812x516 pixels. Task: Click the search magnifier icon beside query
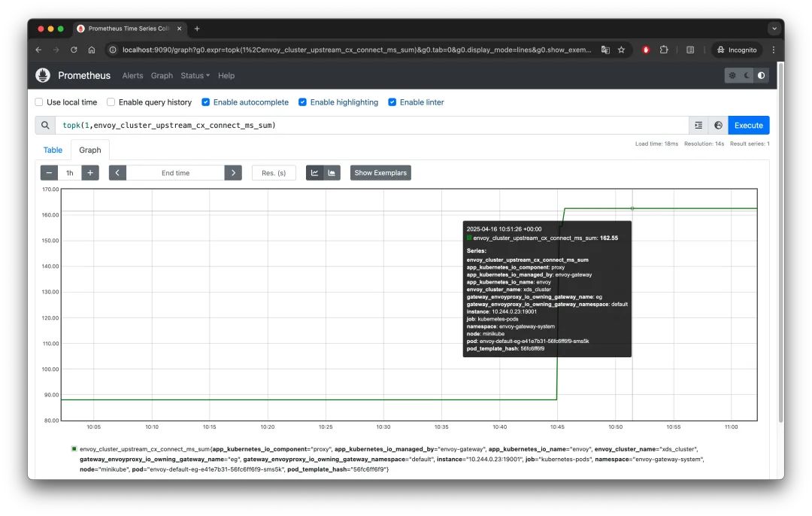(x=46, y=126)
